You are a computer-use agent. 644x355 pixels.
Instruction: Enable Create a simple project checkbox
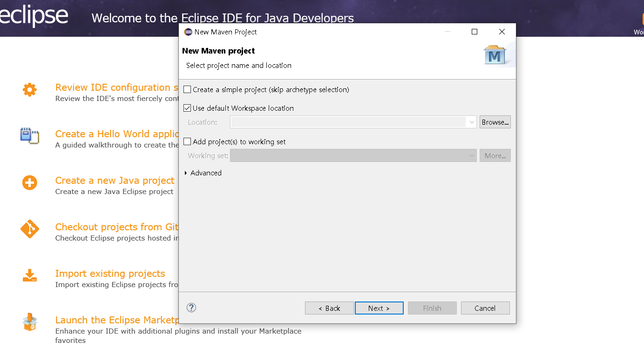tap(187, 89)
